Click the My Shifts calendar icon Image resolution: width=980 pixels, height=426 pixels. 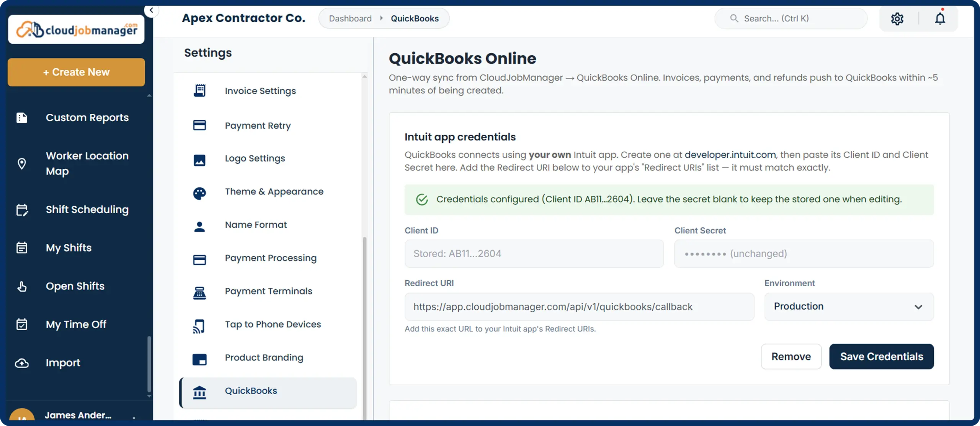(x=22, y=248)
